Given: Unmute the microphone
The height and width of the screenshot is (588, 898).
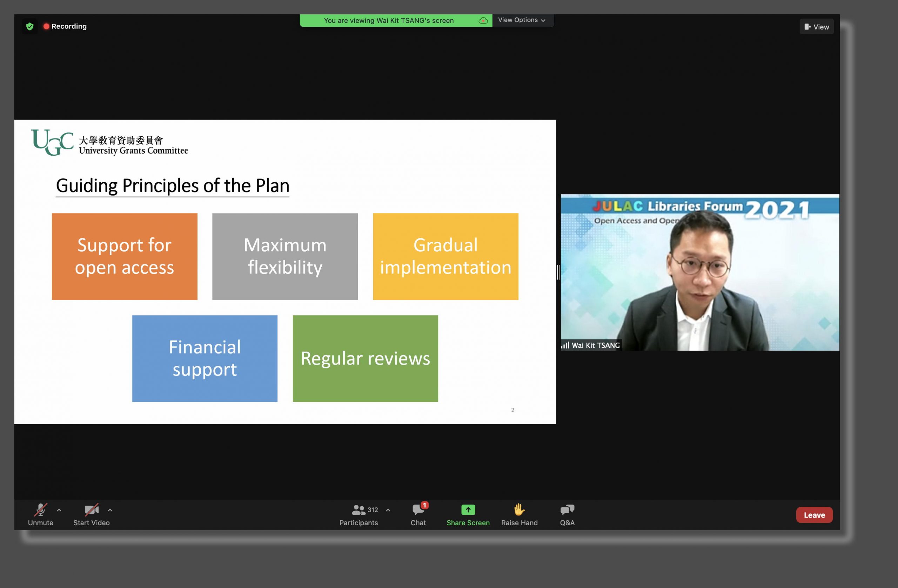Looking at the screenshot, I should [x=40, y=515].
